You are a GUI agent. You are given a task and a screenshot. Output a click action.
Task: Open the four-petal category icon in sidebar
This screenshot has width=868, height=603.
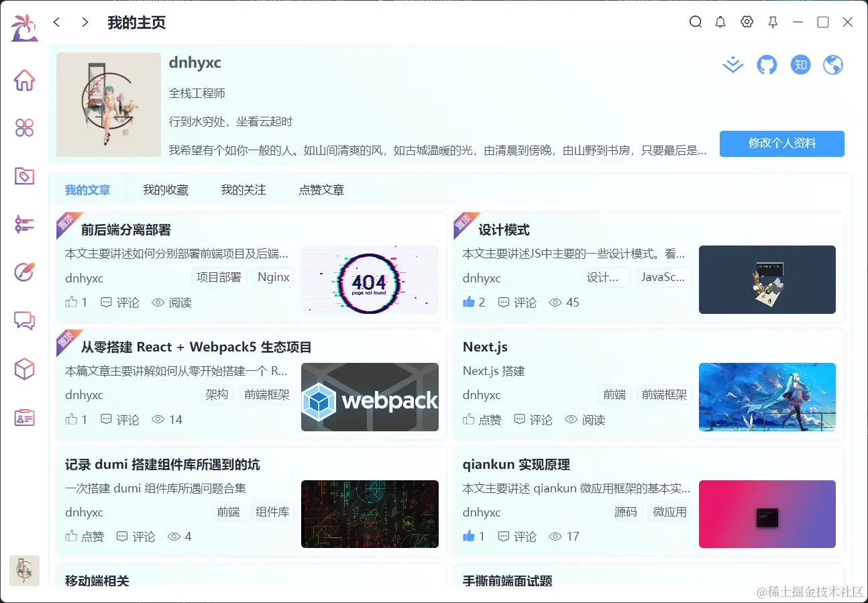click(24, 128)
